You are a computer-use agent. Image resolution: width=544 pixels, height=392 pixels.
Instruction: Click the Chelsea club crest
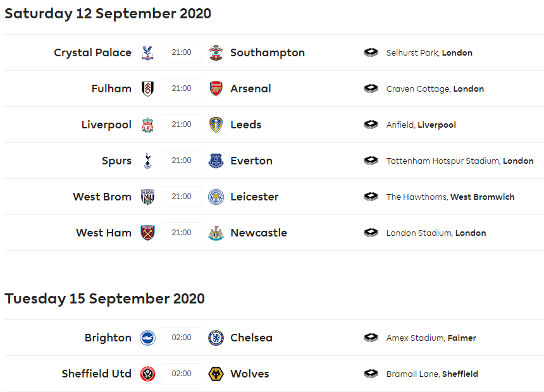(216, 338)
